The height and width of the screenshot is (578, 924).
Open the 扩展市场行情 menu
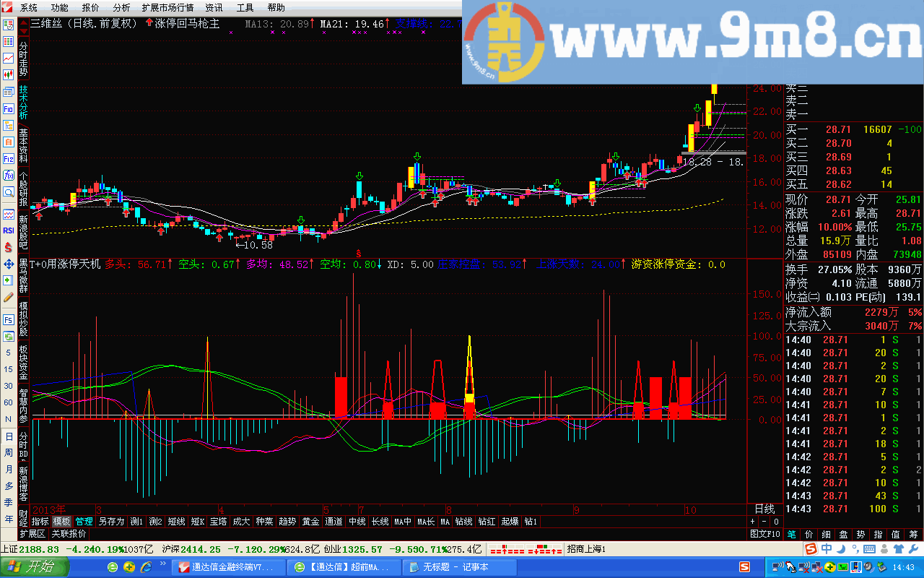point(167,7)
